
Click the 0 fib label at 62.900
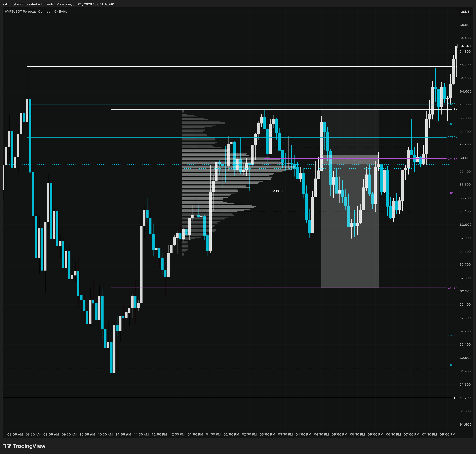tap(454, 238)
